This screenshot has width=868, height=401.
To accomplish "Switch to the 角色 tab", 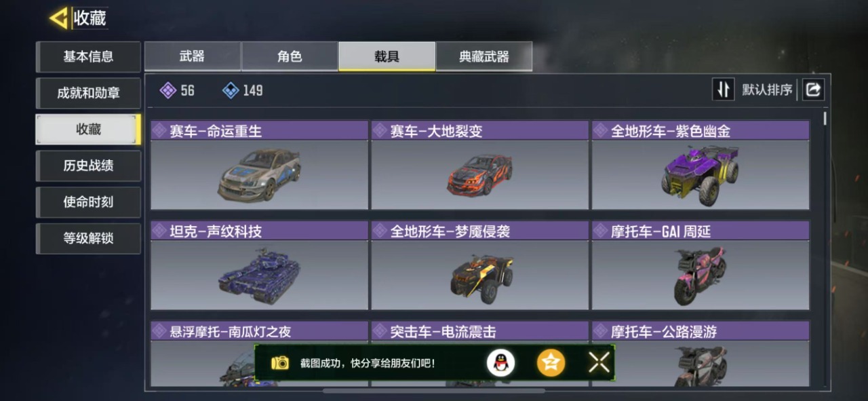I will point(290,56).
